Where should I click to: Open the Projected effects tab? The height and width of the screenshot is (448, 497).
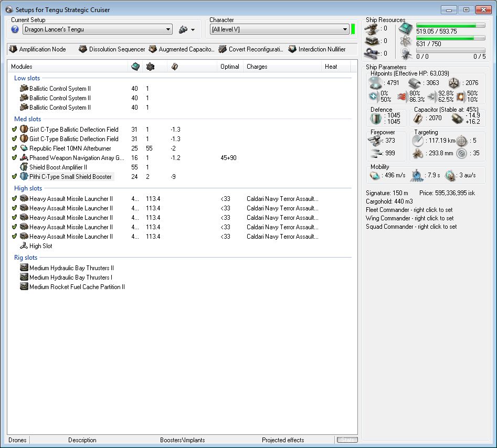pos(283,440)
